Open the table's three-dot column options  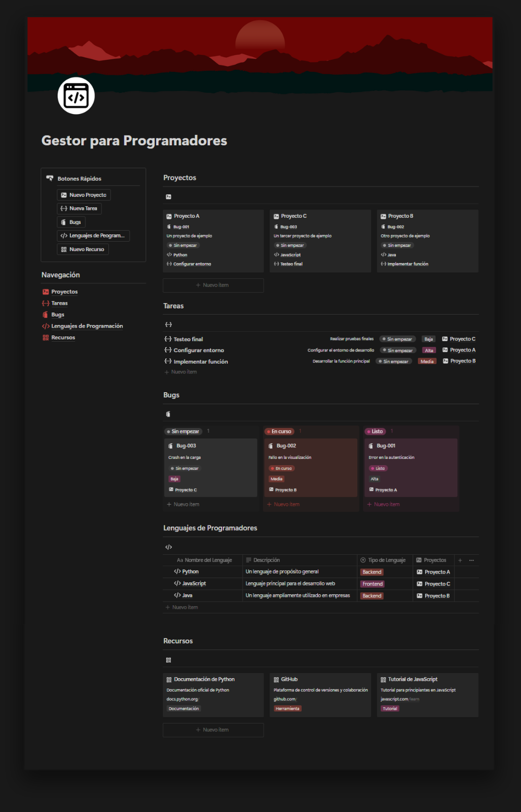pyautogui.click(x=472, y=560)
